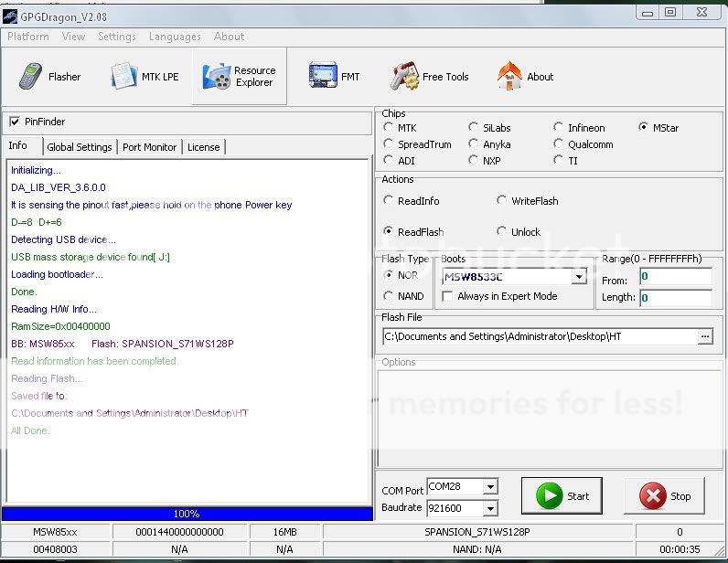Open Resource Explorer
The height and width of the screenshot is (563, 728).
pyautogui.click(x=240, y=77)
